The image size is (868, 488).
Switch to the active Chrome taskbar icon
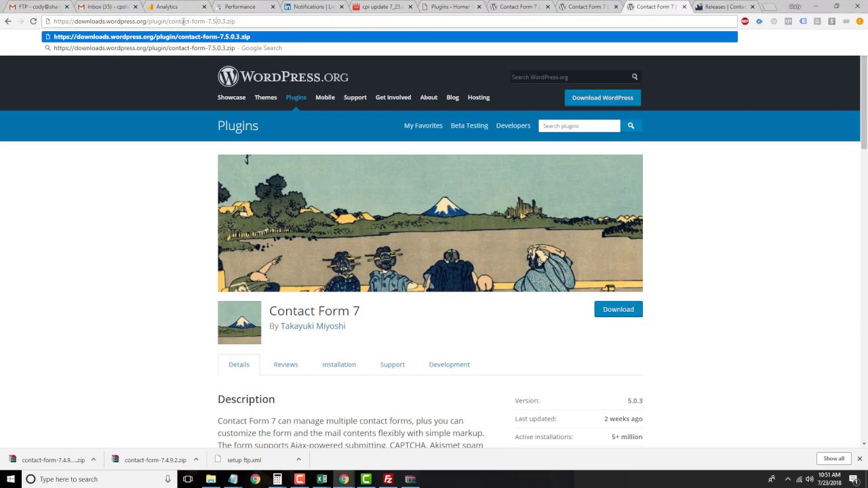[344, 479]
